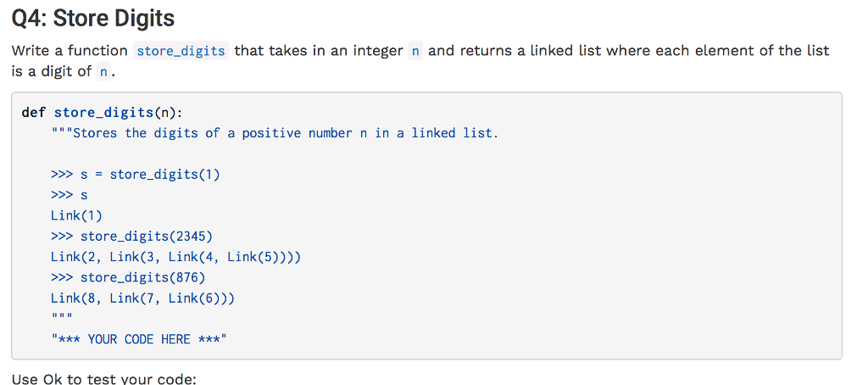Click the s = store_digits(1) doctest line
The height and width of the screenshot is (385, 868).
(x=135, y=175)
